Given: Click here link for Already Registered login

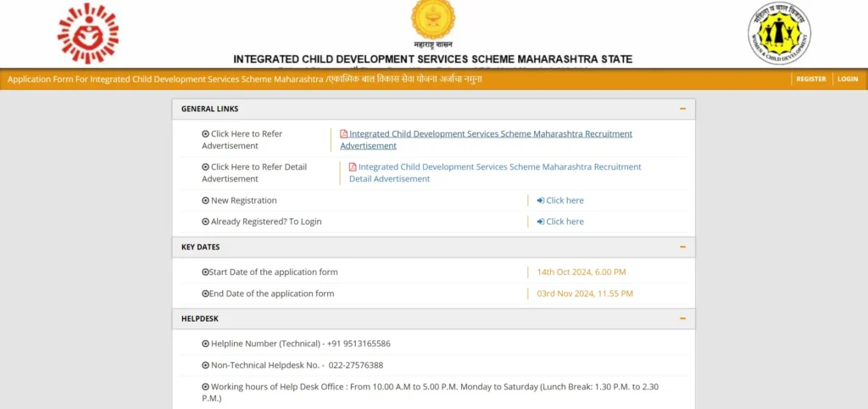Looking at the screenshot, I should point(565,221).
